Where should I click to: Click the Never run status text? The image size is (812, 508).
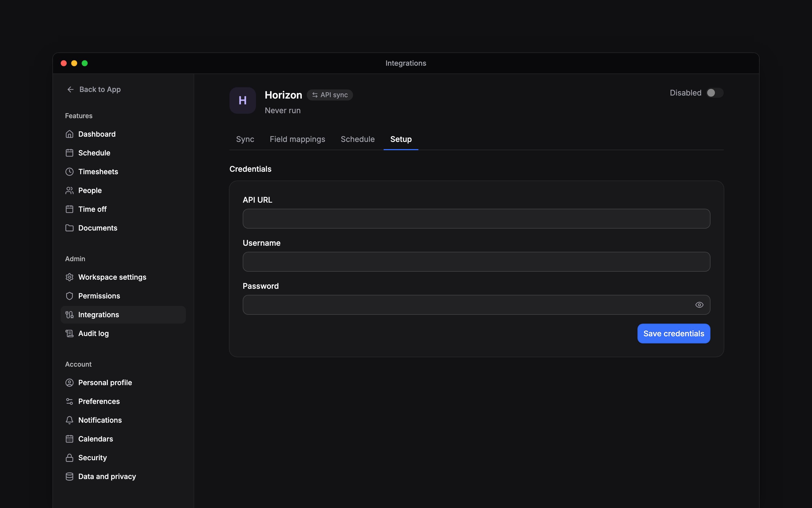click(282, 110)
